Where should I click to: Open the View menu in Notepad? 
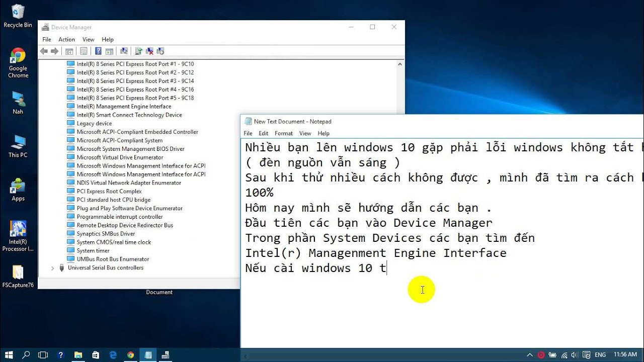click(305, 133)
